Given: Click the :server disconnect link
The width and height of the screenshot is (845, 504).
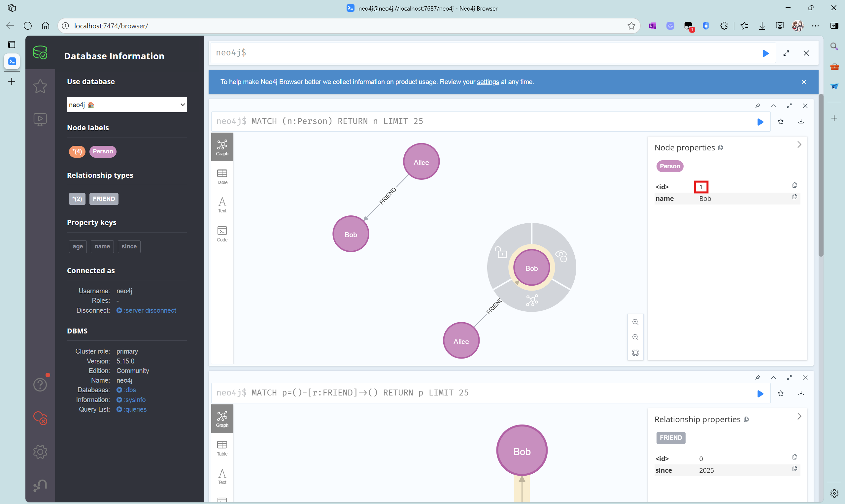Looking at the screenshot, I should click(x=147, y=310).
